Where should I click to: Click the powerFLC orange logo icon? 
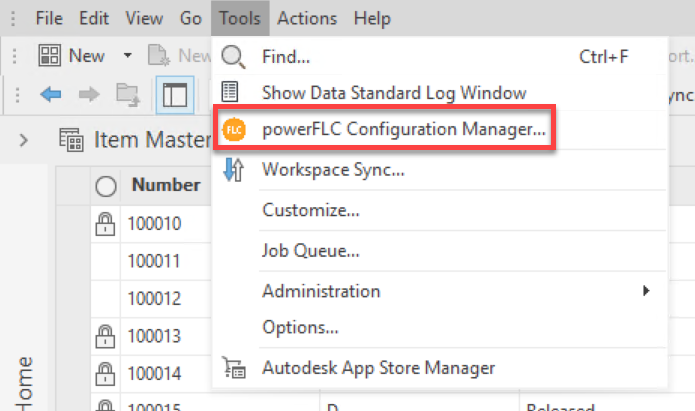232,130
